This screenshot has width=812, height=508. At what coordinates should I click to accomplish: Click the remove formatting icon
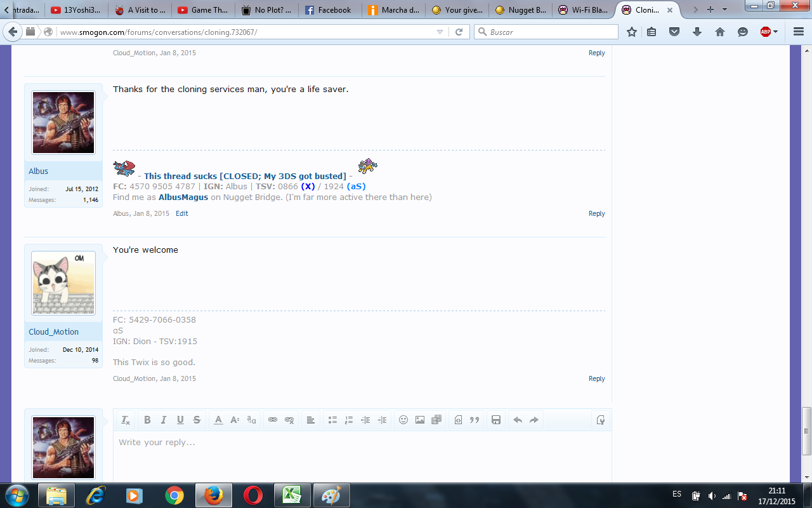(126, 420)
